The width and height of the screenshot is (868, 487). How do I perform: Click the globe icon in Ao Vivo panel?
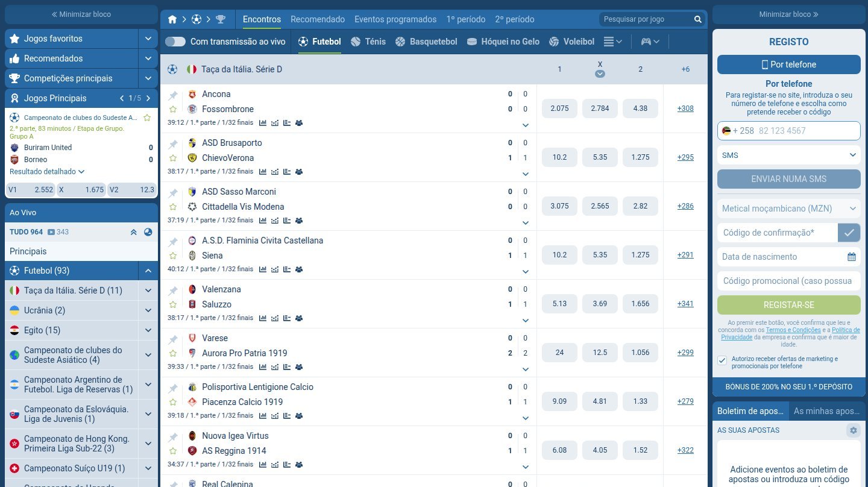148,232
